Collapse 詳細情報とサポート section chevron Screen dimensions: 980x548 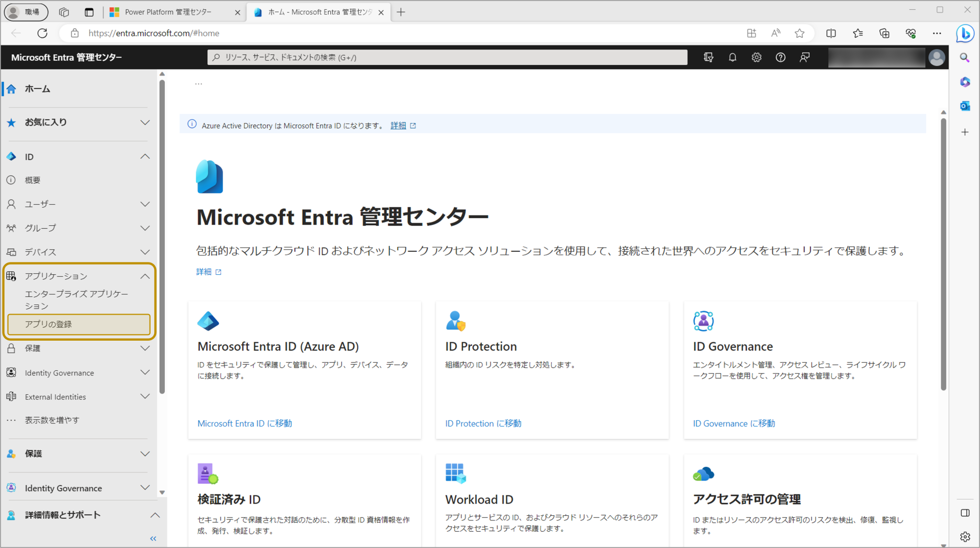coord(155,515)
